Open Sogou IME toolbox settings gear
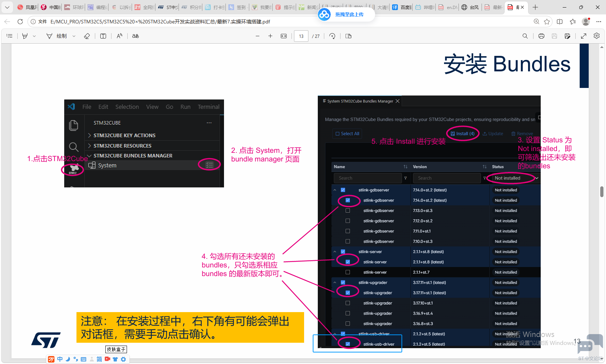 point(123,359)
